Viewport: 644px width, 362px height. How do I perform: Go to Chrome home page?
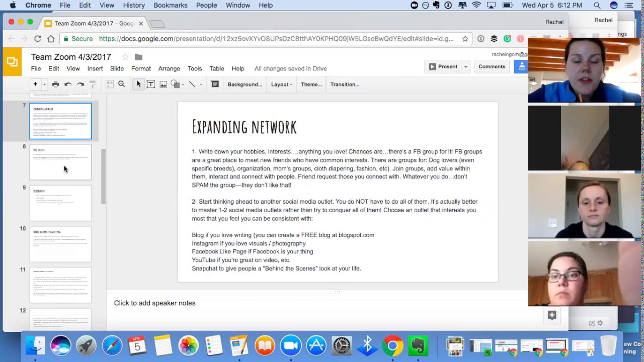[x=51, y=39]
